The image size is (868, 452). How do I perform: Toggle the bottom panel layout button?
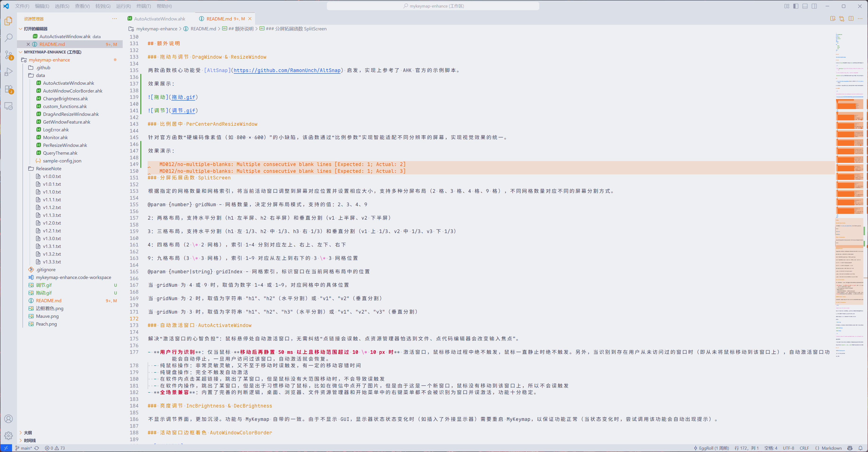(x=805, y=6)
